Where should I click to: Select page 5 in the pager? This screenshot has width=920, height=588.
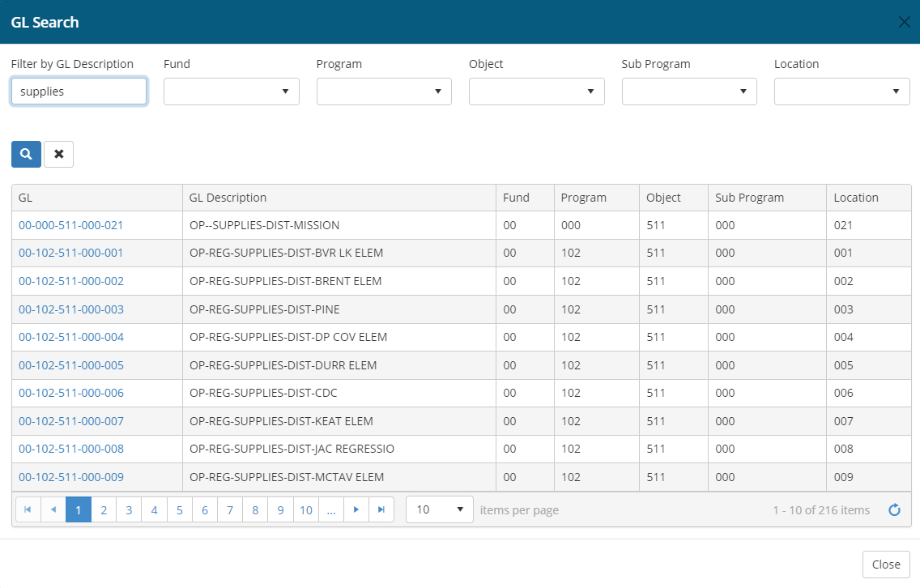179,509
